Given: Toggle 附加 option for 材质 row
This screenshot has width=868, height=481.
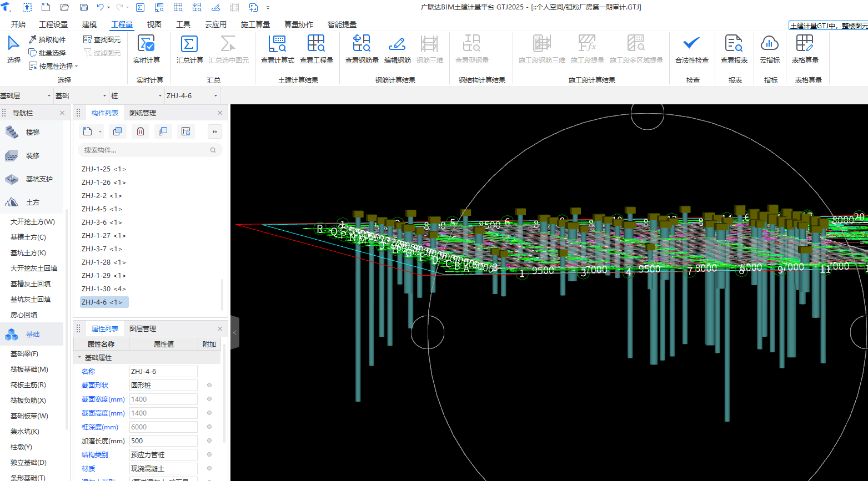Looking at the screenshot, I should (209, 468).
